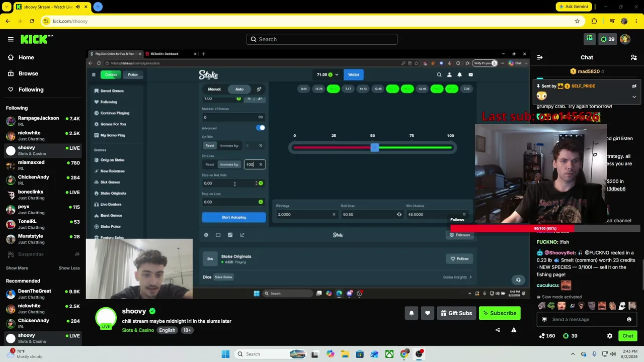This screenshot has height=362, width=644.
Task: Click the dice roll-over slider handle
Action: point(374,147)
